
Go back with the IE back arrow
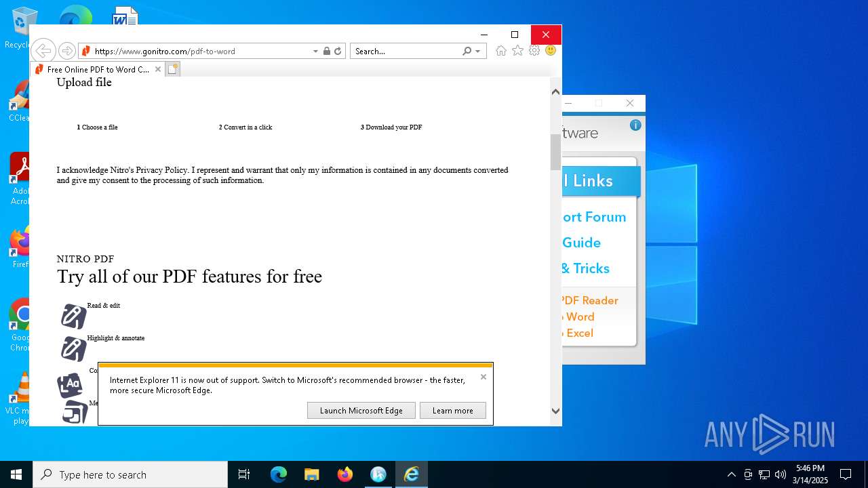(x=43, y=51)
